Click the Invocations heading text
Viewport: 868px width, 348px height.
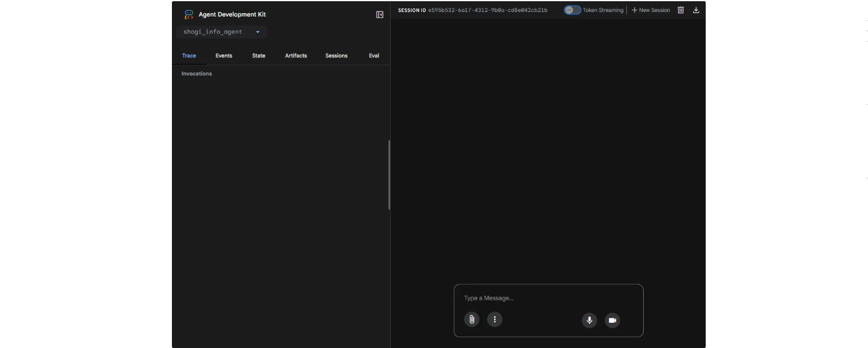point(197,74)
